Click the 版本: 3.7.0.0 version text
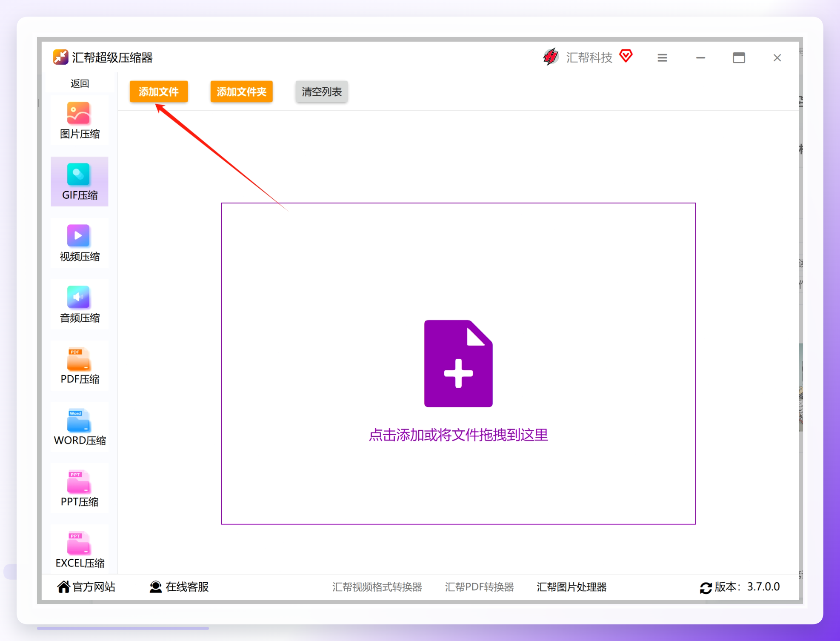The width and height of the screenshot is (840, 641). pyautogui.click(x=747, y=587)
